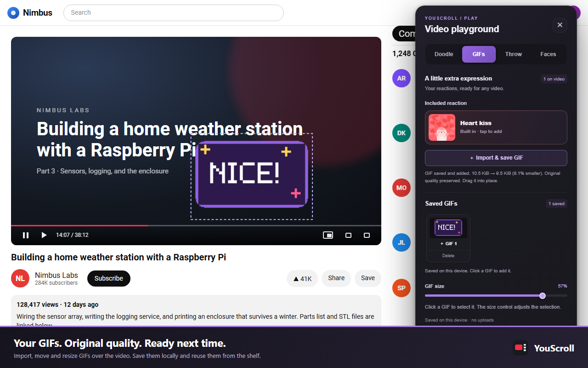The height and width of the screenshot is (368, 588).
Task: Click the "14:07 / 38:12" timestamp
Action: click(x=72, y=235)
